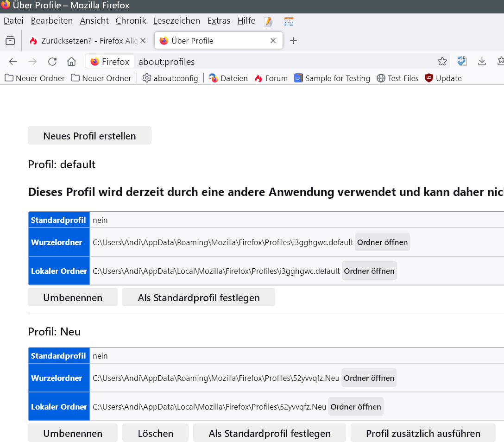Open the Wurzelordner of the default profile
This screenshot has height=442, width=504.
click(382, 242)
